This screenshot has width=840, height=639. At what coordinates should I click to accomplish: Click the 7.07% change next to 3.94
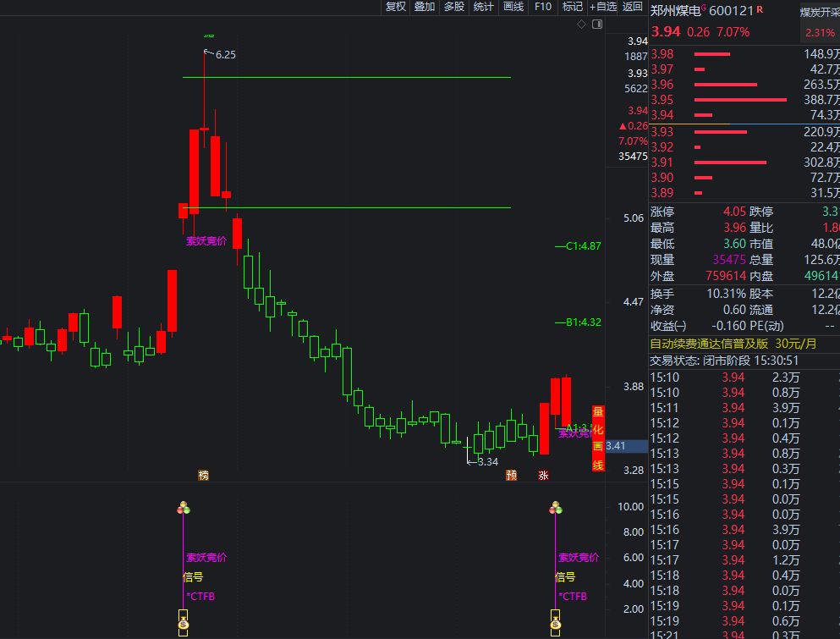(733, 32)
